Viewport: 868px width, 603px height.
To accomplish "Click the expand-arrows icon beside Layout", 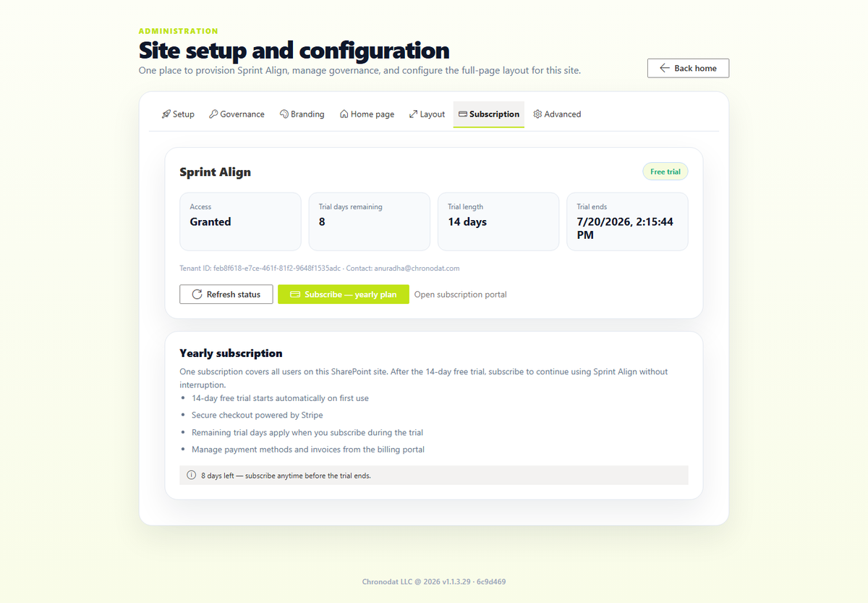I will (x=413, y=114).
